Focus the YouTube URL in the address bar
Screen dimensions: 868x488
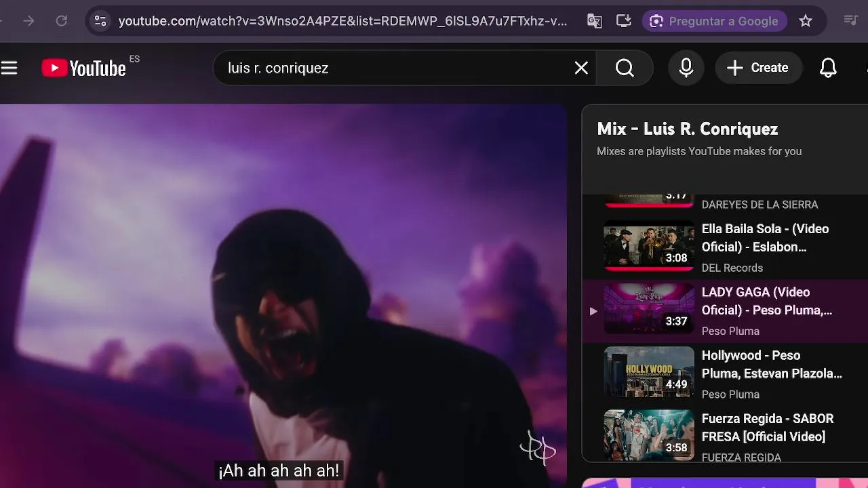click(342, 21)
